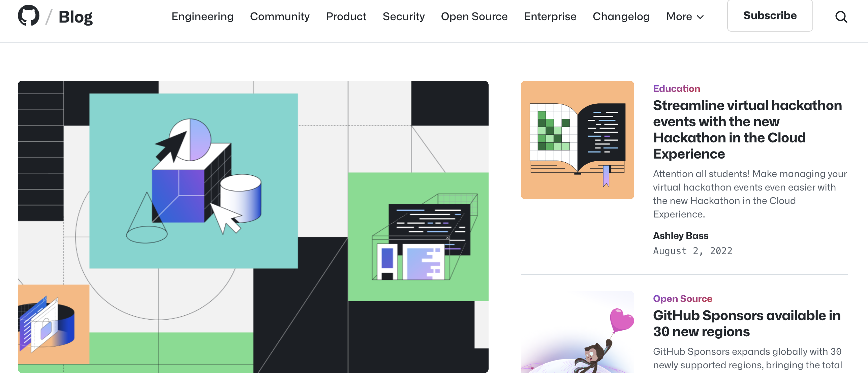This screenshot has height=373, width=868.
Task: Go to the Engineering section
Action: click(x=203, y=16)
